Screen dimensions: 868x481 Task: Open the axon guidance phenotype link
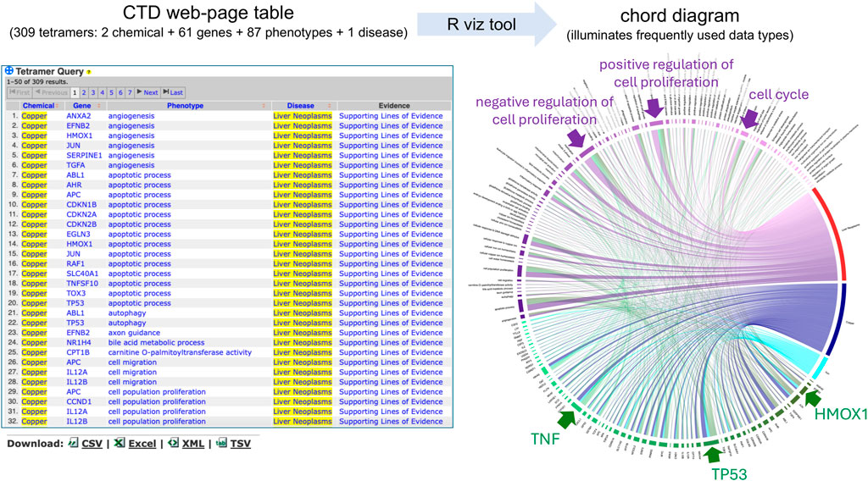[134, 333]
